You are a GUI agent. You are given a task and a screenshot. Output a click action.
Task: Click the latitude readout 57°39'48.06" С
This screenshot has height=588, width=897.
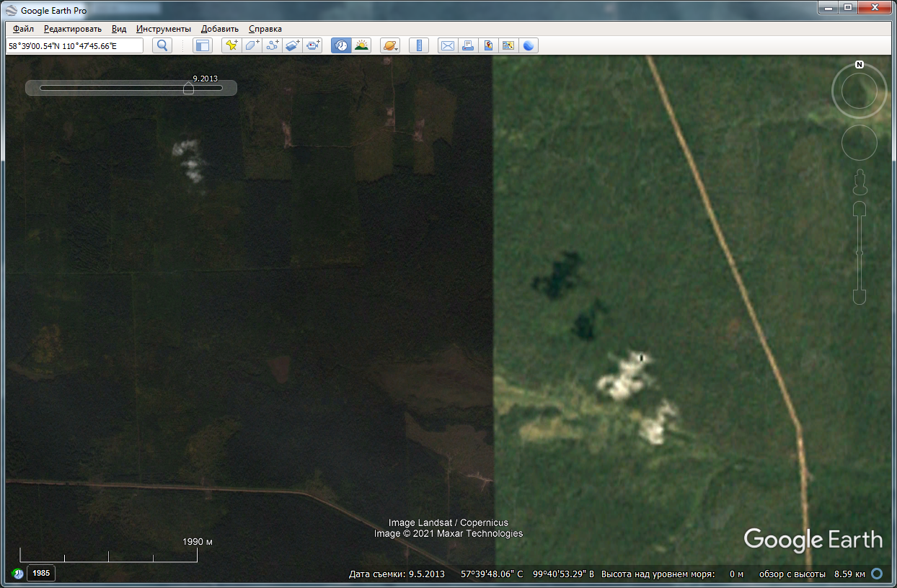pos(492,574)
